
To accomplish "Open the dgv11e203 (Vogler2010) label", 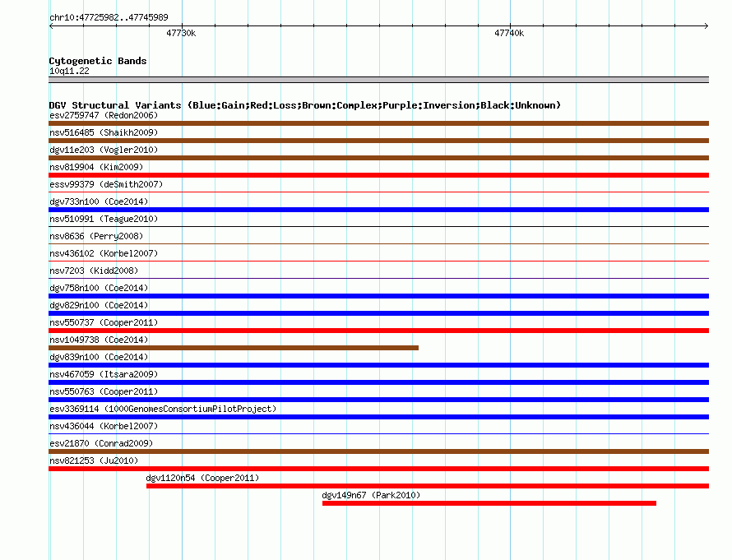I will (104, 150).
